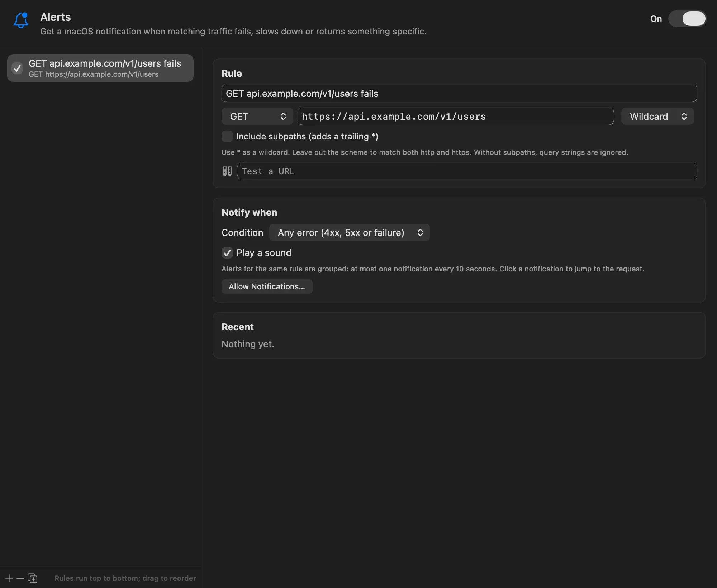Click the test tube icon beside Test a URL
The image size is (717, 588).
pos(227,171)
